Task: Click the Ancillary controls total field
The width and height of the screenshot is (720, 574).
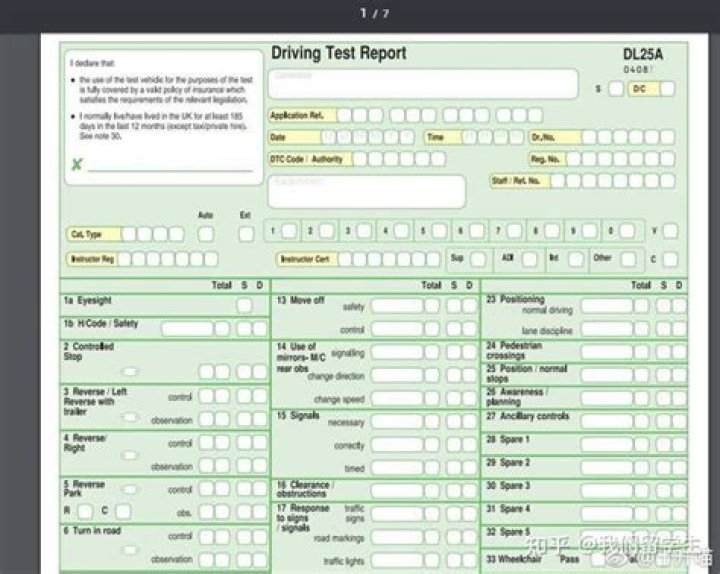Action: (607, 421)
